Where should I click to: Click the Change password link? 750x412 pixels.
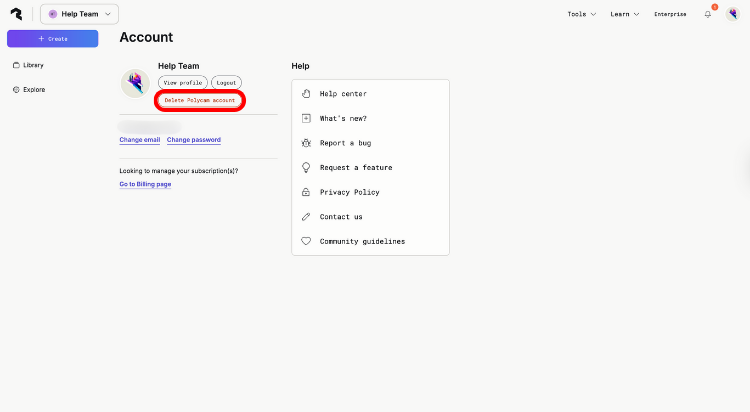click(194, 140)
